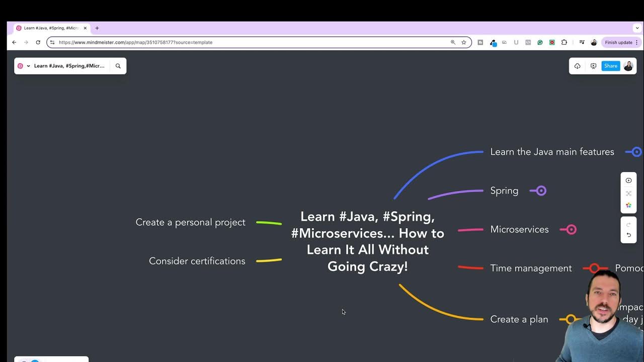644x362 pixels.
Task: Toggle the Grammarly extension
Action: point(540,42)
